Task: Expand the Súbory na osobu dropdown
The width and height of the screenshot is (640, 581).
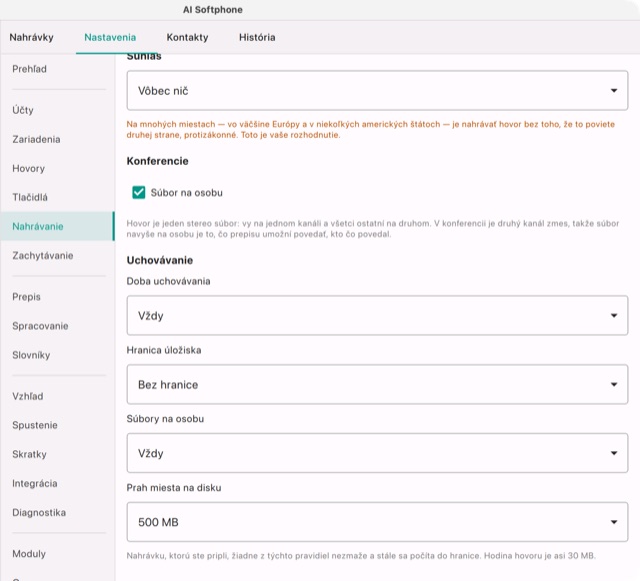Action: [377, 453]
